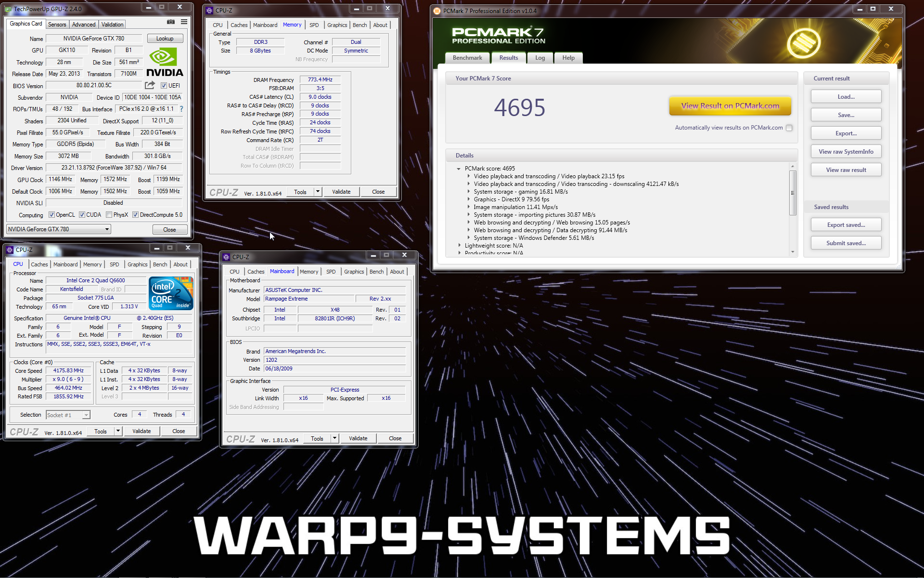Expand Lightweight score N/A node
Image resolution: width=924 pixels, height=578 pixels.
coord(459,246)
